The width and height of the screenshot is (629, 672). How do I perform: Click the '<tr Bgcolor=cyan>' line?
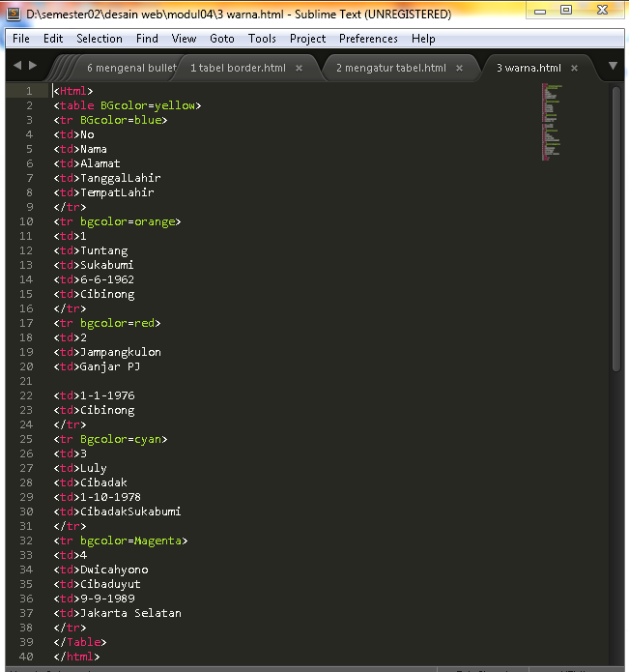(110, 439)
